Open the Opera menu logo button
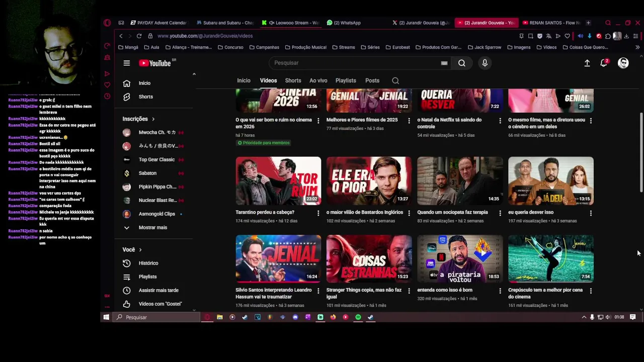644x362 pixels. 107,23
